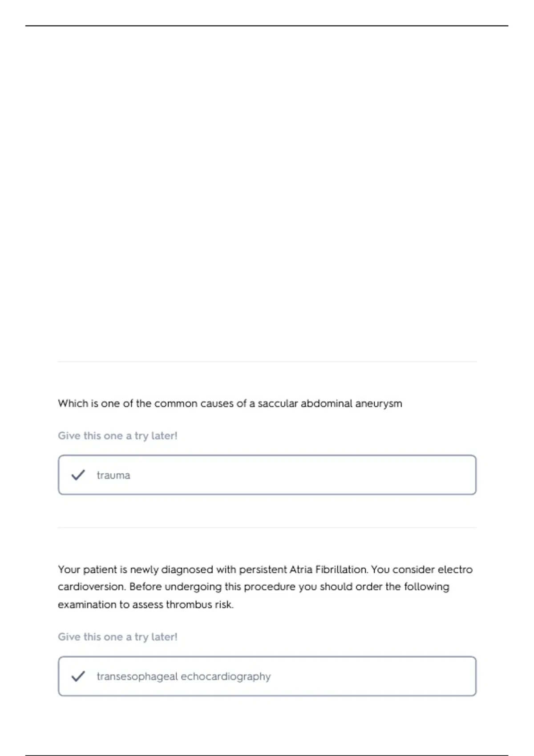This screenshot has height=756, width=534.
Task: Click empty space inside the trauma answer box
Action: coord(311,475)
